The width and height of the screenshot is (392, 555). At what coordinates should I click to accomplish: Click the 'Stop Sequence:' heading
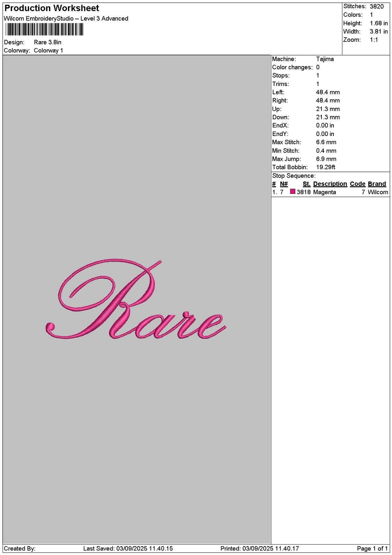(294, 176)
